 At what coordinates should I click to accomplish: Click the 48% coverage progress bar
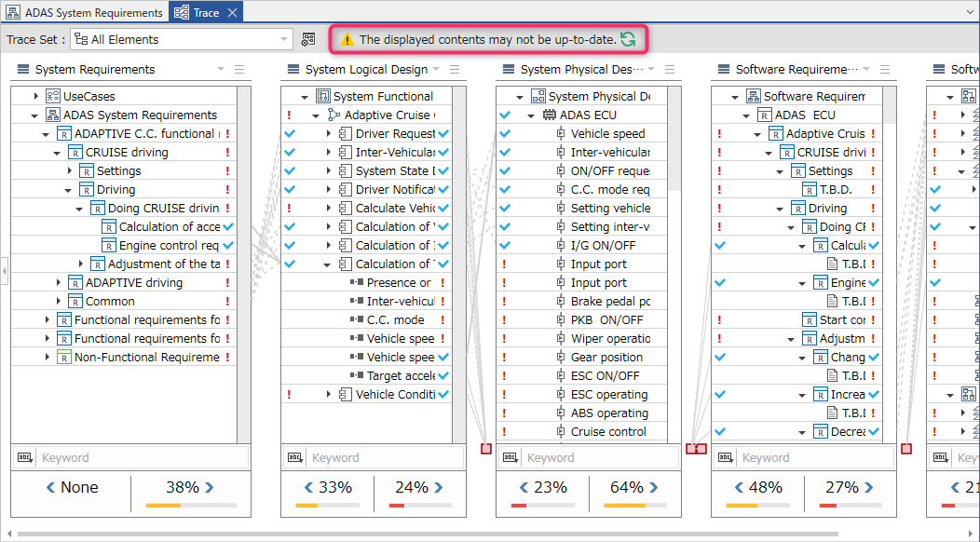point(757,505)
